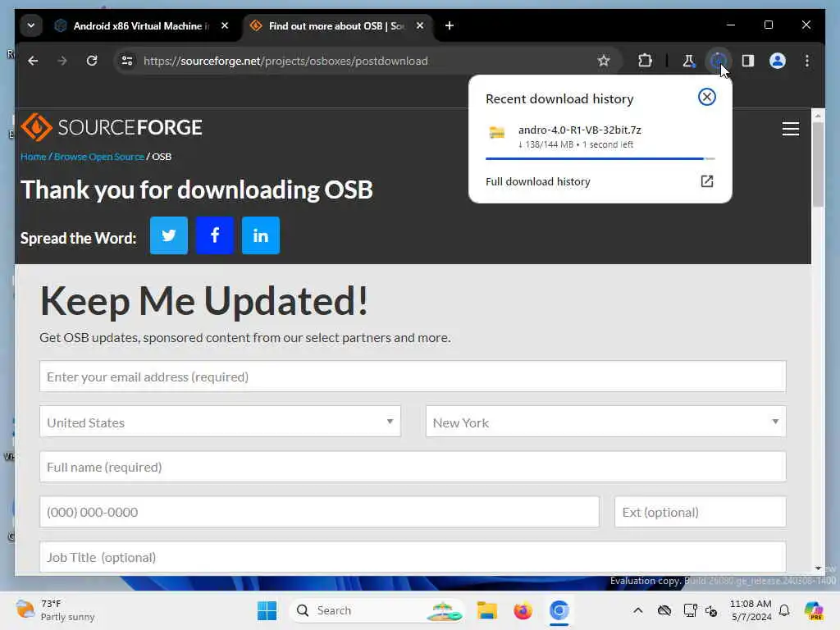Image resolution: width=840 pixels, height=630 pixels.
Task: Open the clock and date panel
Action: [751, 610]
